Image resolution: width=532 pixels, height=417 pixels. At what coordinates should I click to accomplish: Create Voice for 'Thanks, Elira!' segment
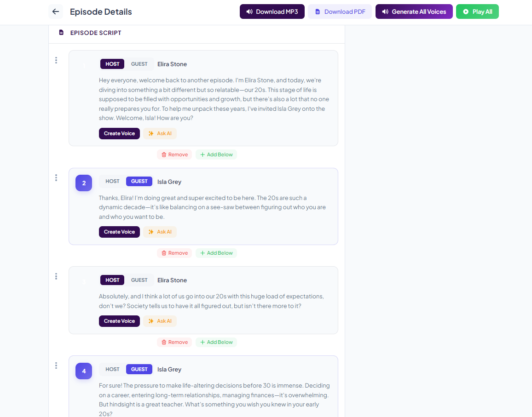pyautogui.click(x=120, y=232)
